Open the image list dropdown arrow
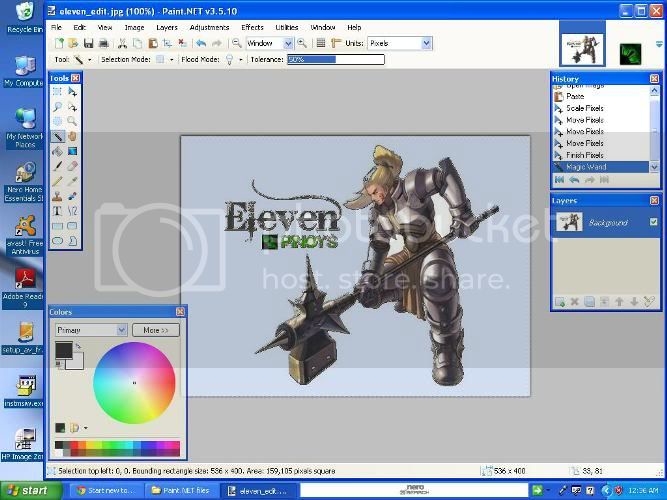 coord(659,44)
